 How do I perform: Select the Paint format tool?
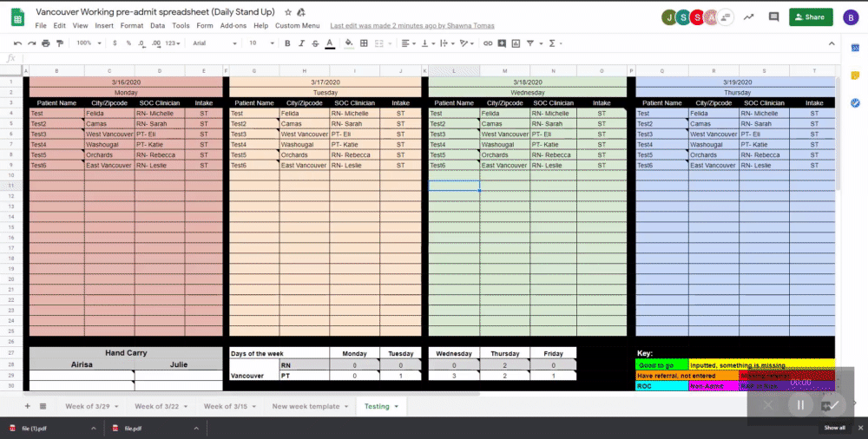tap(60, 43)
